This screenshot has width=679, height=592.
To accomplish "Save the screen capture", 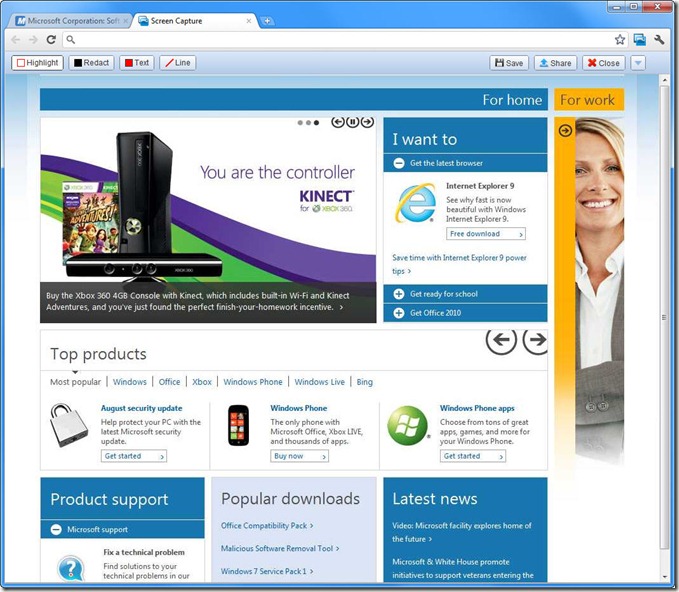I will 509,63.
